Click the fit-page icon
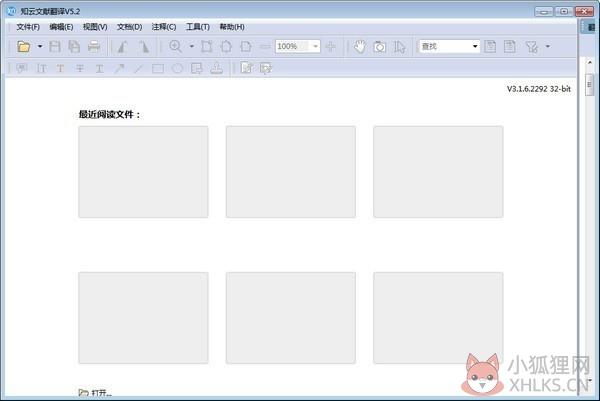Viewport: 600px width, 401px height. 226,47
